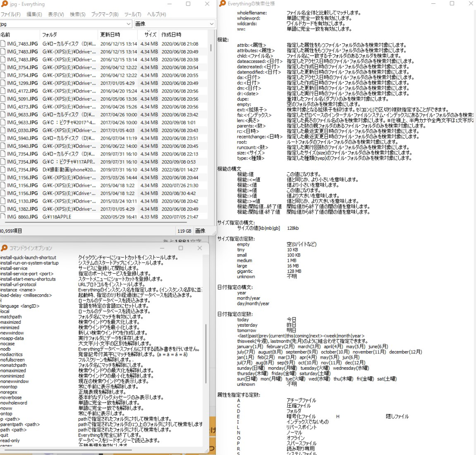This screenshot has height=455, width=476.
Task: Click the file icon of IMG_1382.JPG
Action: tap(3, 209)
